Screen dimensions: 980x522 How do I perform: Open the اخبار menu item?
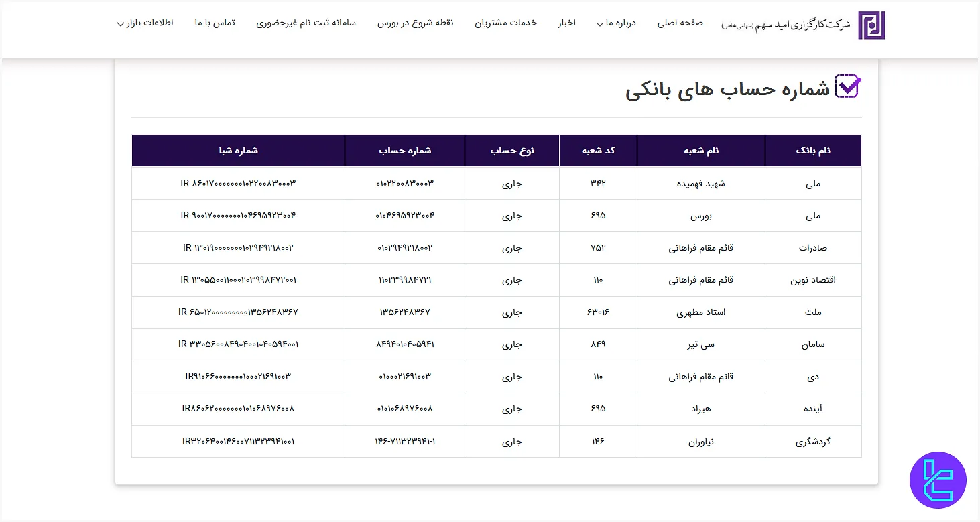[x=566, y=23]
